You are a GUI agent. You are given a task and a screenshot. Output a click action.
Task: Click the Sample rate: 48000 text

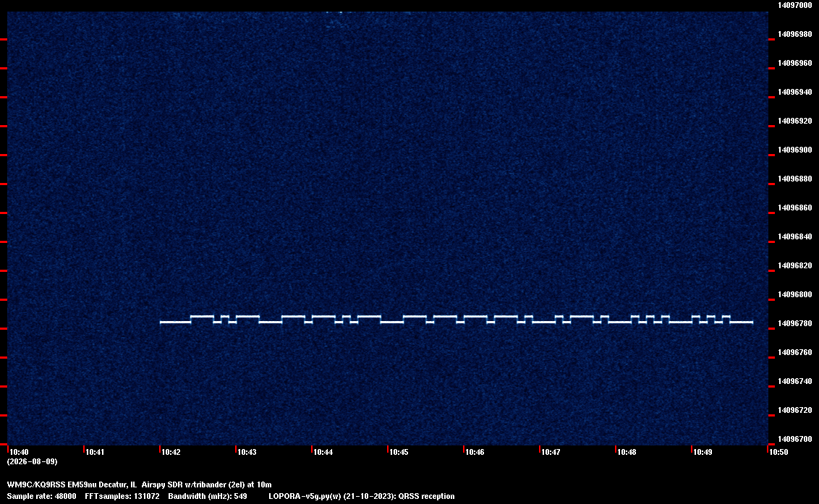point(41,496)
